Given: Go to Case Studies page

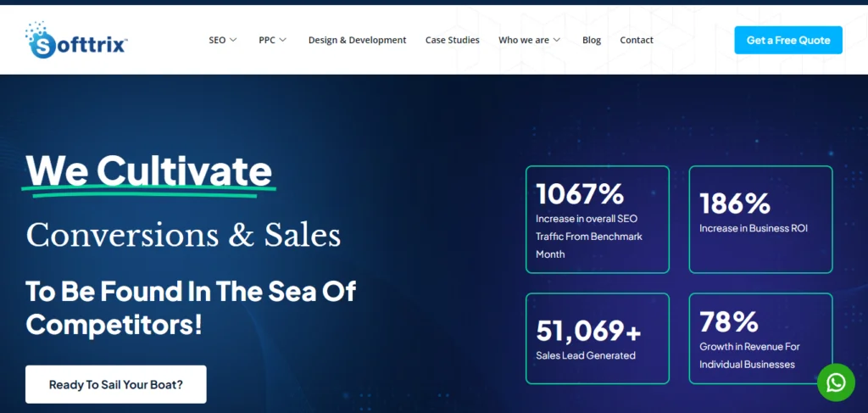Looking at the screenshot, I should point(452,40).
